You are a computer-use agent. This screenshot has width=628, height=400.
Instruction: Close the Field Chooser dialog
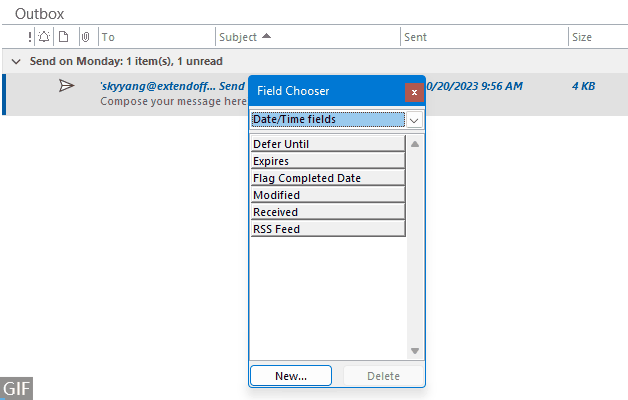point(414,92)
